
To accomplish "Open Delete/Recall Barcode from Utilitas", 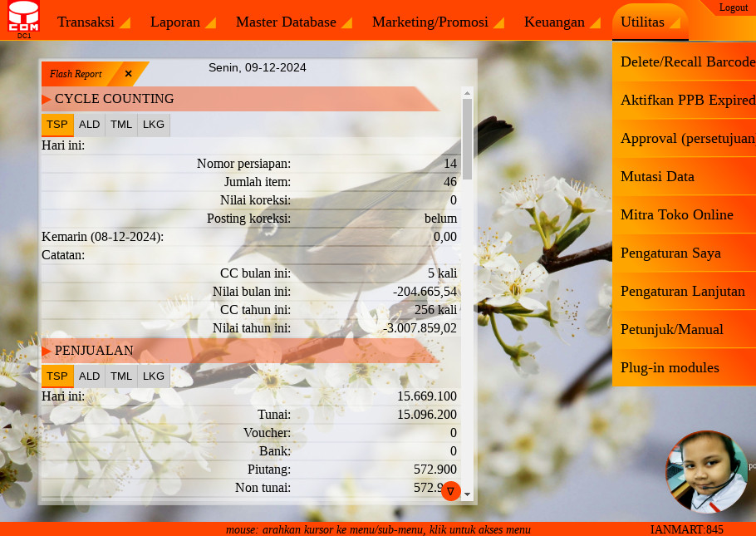I will click(687, 62).
